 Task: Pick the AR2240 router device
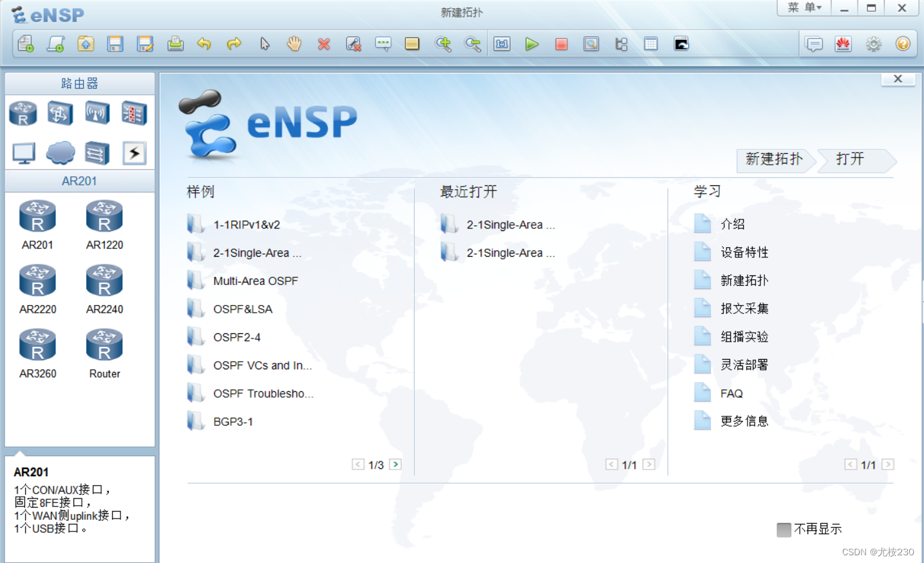104,289
